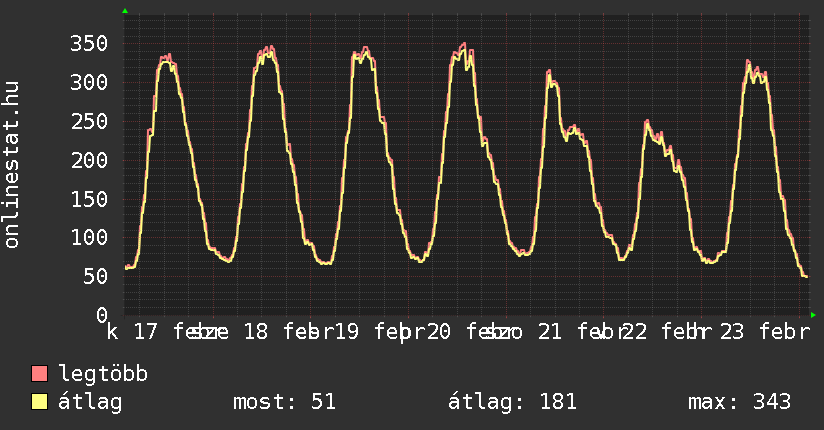Click the 'átlag: 181' average statistic
This screenshot has height=430, width=824.
point(512,402)
